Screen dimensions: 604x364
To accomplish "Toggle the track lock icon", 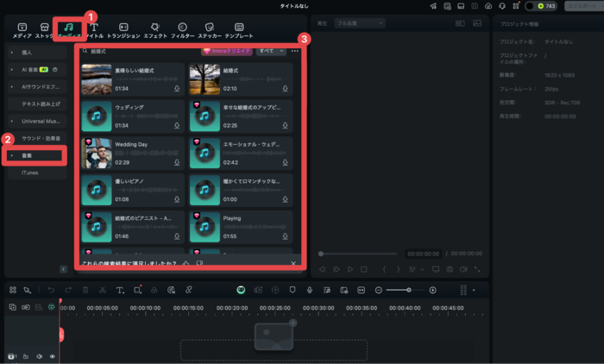I will 27,355.
